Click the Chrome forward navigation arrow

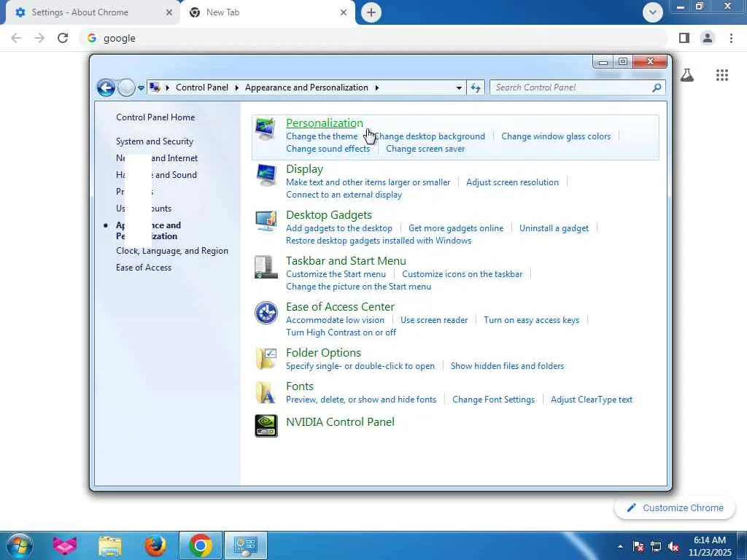(x=39, y=38)
